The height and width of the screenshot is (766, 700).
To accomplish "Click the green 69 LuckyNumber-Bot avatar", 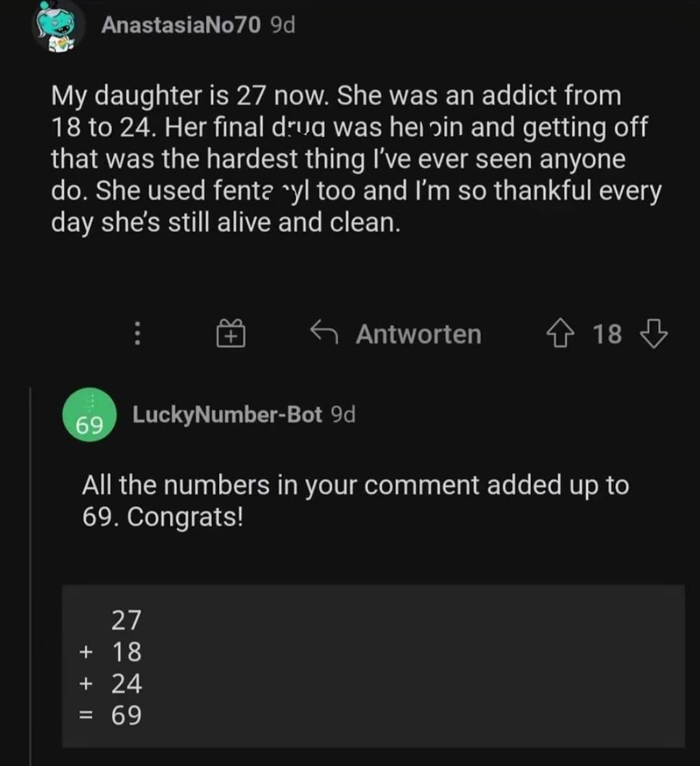I will [89, 415].
